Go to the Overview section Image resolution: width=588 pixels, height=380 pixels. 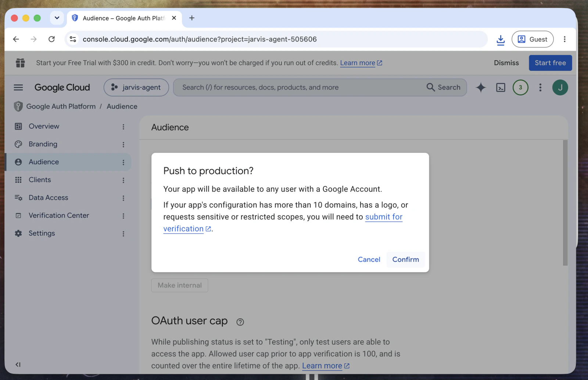click(44, 126)
